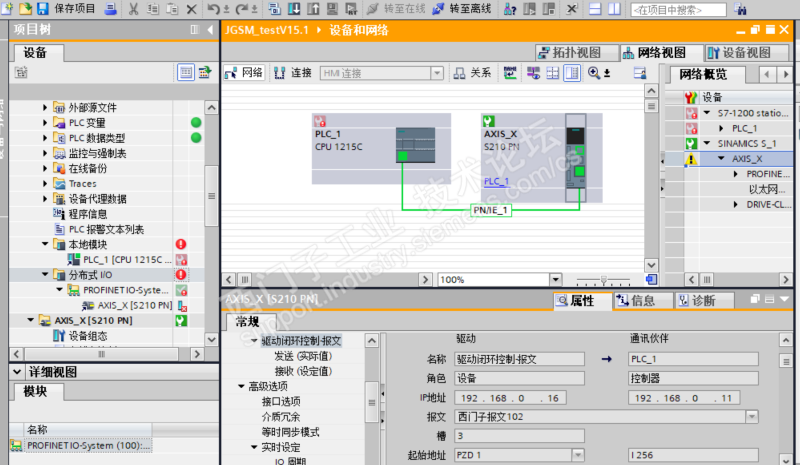Screen dimensions: 800x465
Task: Click the 关系 relations button
Action: coord(473,73)
